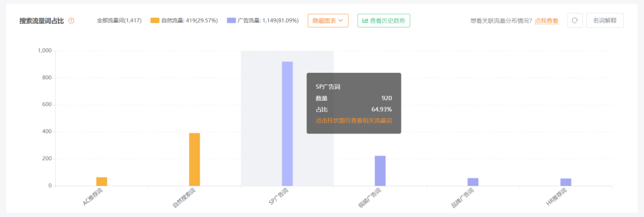The height and width of the screenshot is (217, 644).
Task: Click the refresh icon button
Action: tap(575, 20)
